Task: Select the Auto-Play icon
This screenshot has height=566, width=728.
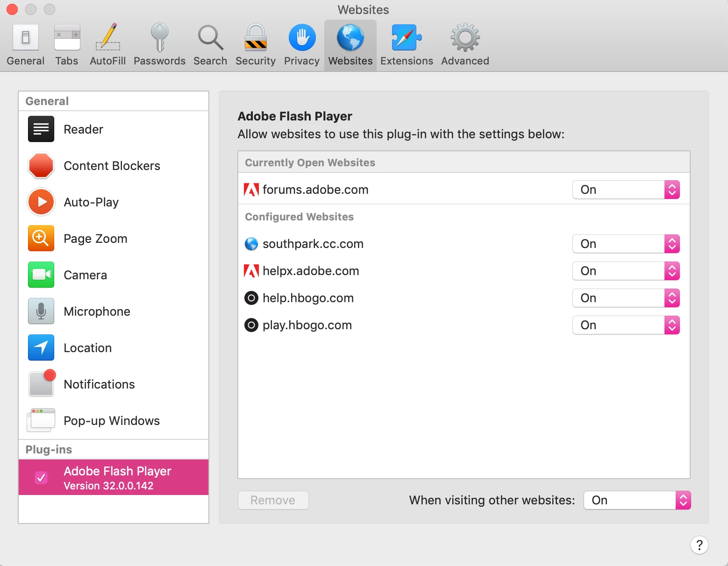Action: [x=41, y=202]
